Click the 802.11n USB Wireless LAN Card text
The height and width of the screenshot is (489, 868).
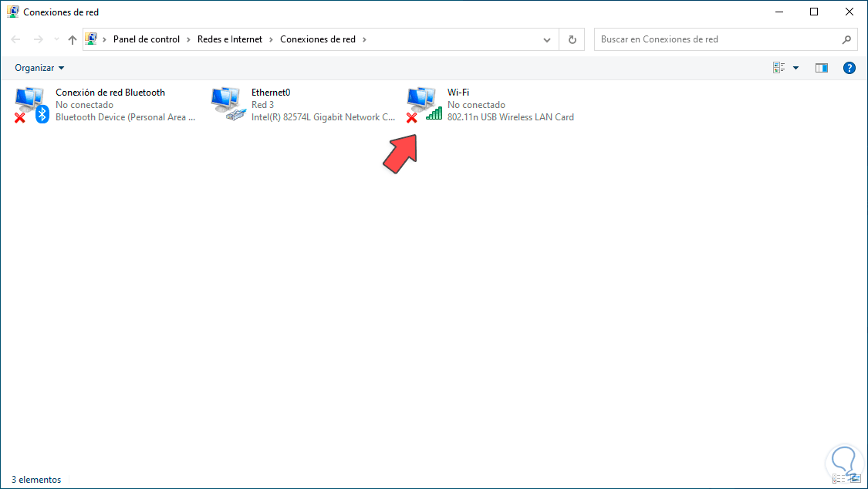511,117
